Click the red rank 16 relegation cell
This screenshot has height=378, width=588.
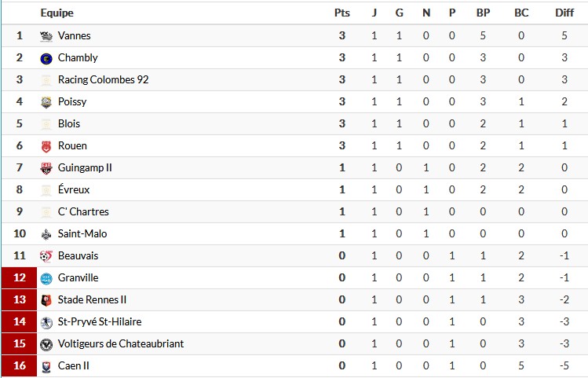tap(20, 366)
